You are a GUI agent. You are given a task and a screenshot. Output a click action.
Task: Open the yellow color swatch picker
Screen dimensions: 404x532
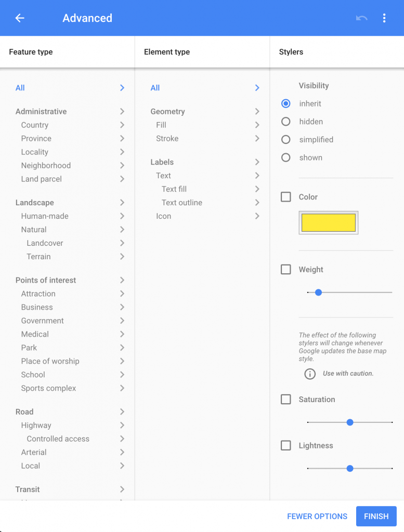[x=328, y=223]
